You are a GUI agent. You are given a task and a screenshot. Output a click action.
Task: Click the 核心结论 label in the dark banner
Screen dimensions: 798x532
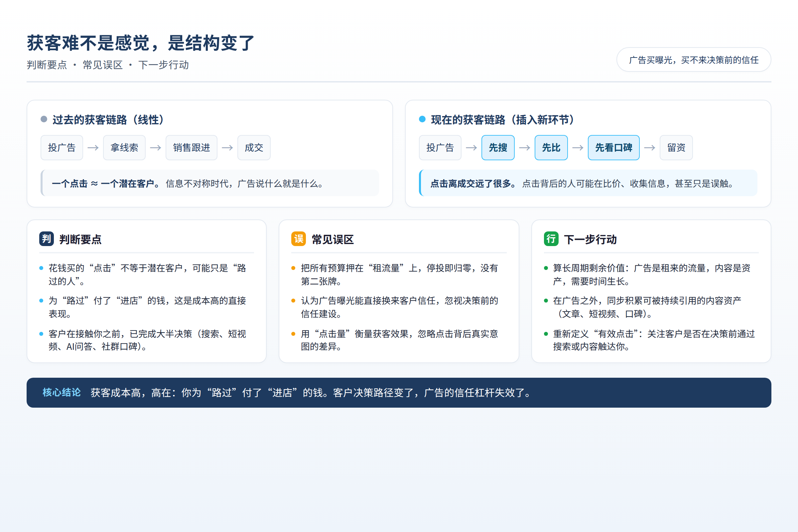click(x=62, y=392)
